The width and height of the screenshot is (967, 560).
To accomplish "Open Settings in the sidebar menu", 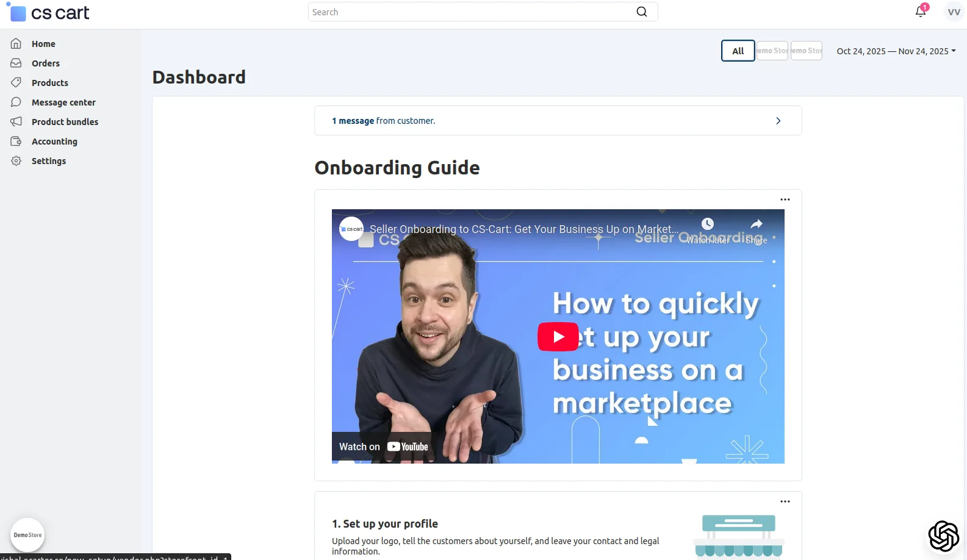I will coord(49,161).
